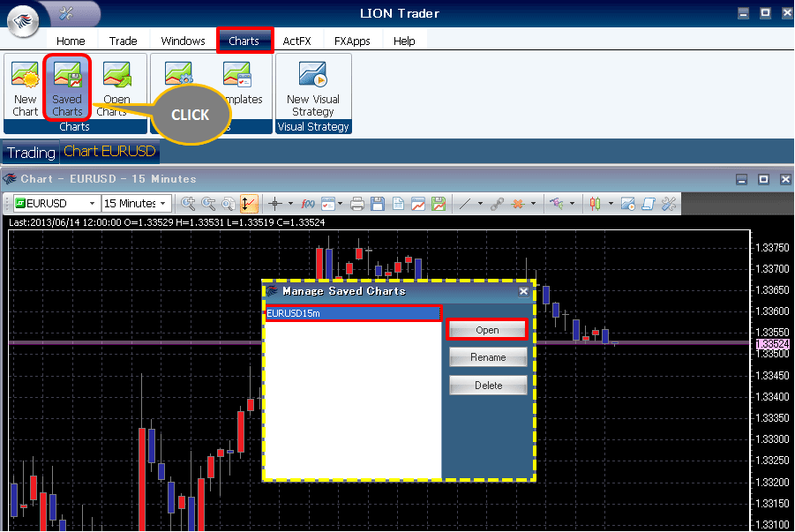
Task: Open the ActFX ribbon tab
Action: [x=297, y=41]
